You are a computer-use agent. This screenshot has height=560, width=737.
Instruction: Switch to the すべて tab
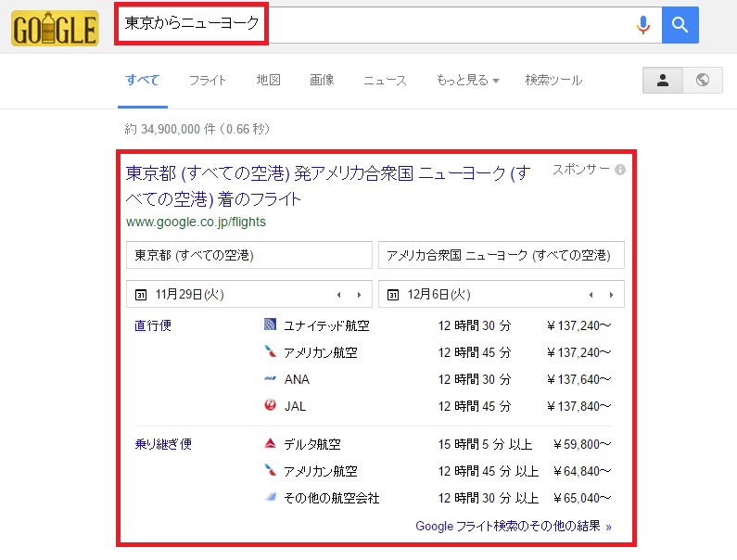(143, 81)
